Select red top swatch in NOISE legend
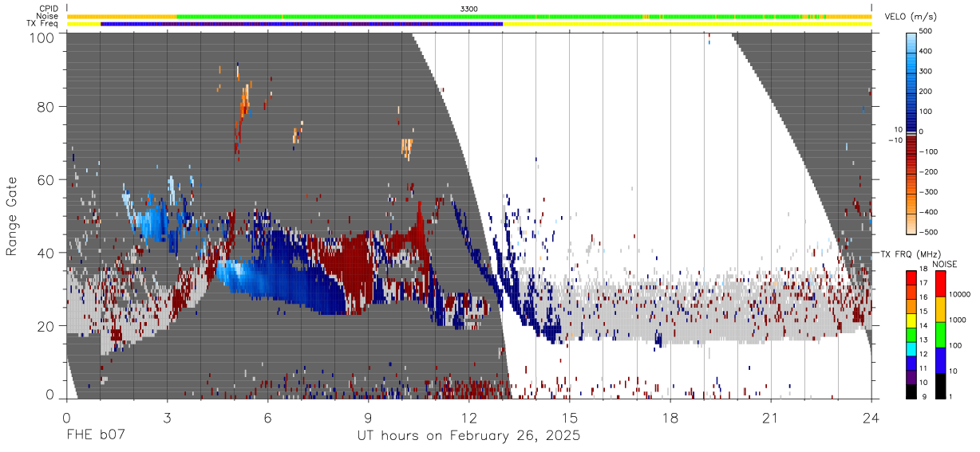980x452 pixels. pyautogui.click(x=941, y=284)
